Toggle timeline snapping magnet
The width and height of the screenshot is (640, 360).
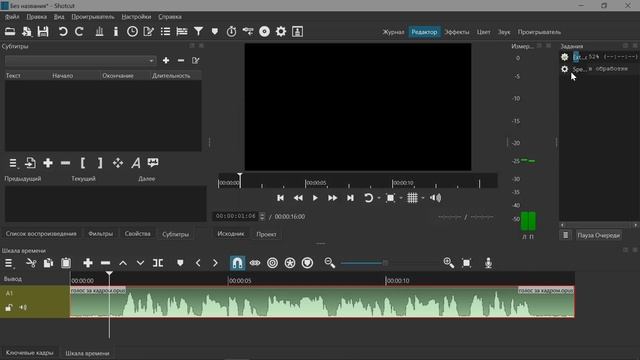(x=237, y=263)
